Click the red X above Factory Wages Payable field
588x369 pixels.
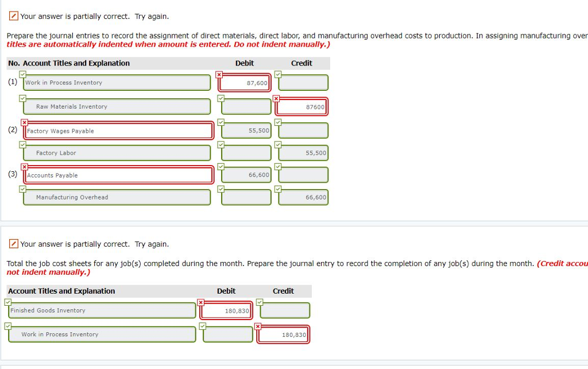point(23,122)
